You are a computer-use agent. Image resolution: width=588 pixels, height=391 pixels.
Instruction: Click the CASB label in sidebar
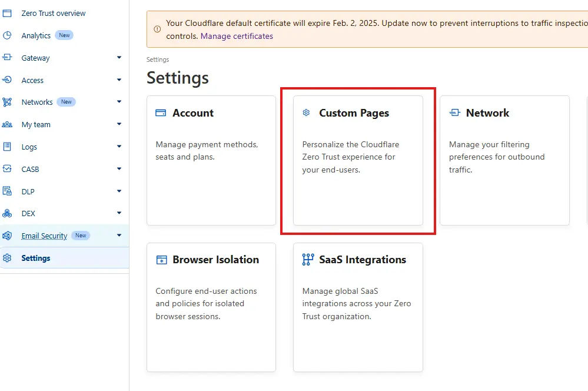coord(31,169)
